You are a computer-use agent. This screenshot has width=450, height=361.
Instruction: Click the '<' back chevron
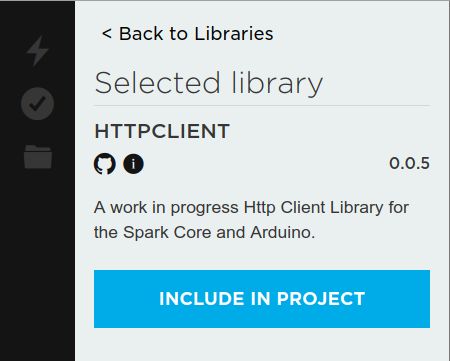coord(107,34)
